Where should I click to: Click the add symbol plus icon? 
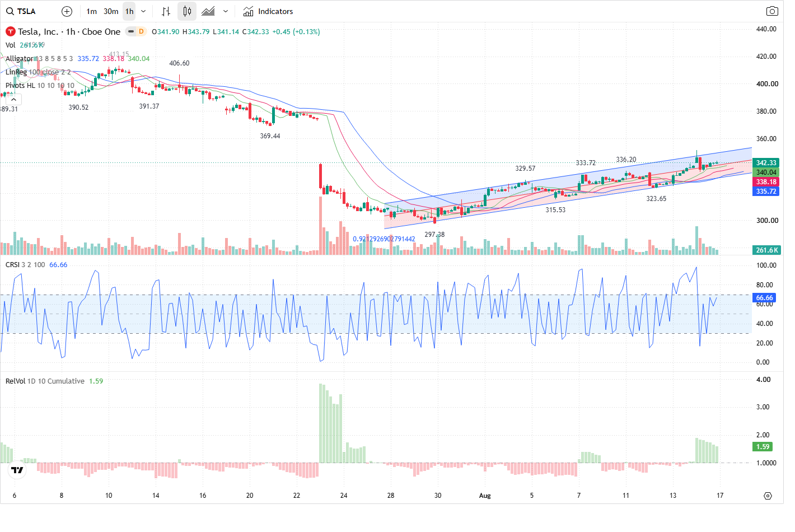[x=67, y=11]
